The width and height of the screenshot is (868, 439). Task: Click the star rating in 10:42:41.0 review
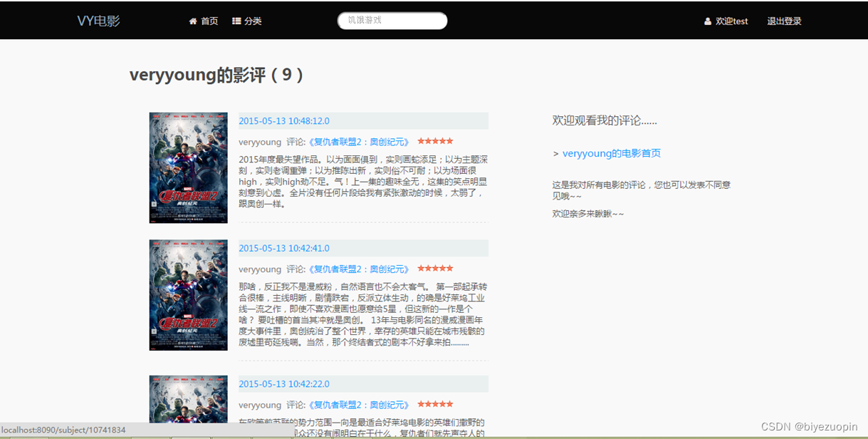coord(435,269)
